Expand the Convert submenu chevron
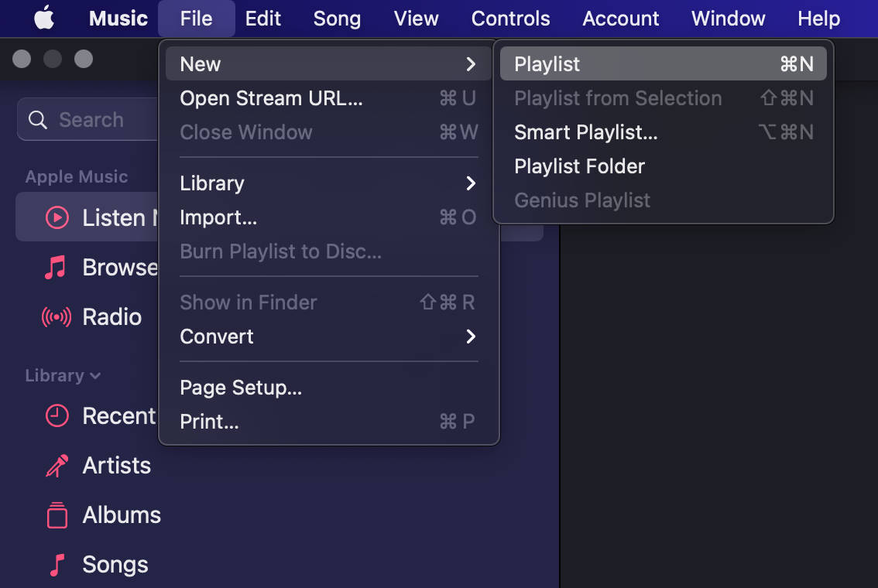The image size is (878, 588). [471, 337]
